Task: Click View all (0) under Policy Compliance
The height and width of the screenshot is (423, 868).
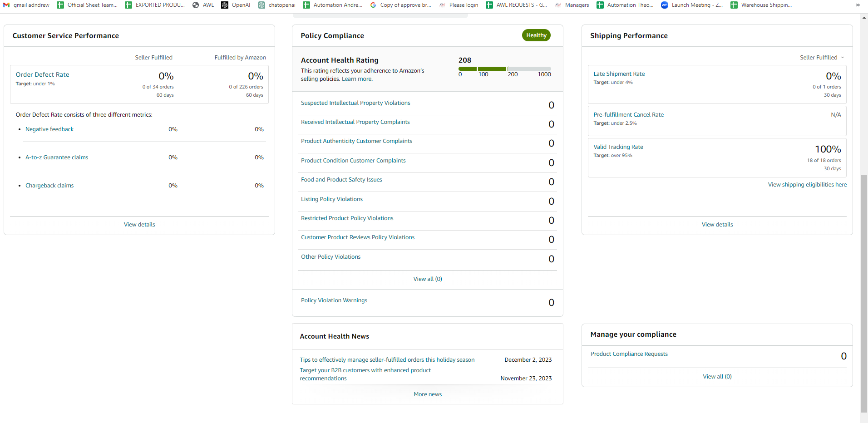Action: (x=428, y=279)
